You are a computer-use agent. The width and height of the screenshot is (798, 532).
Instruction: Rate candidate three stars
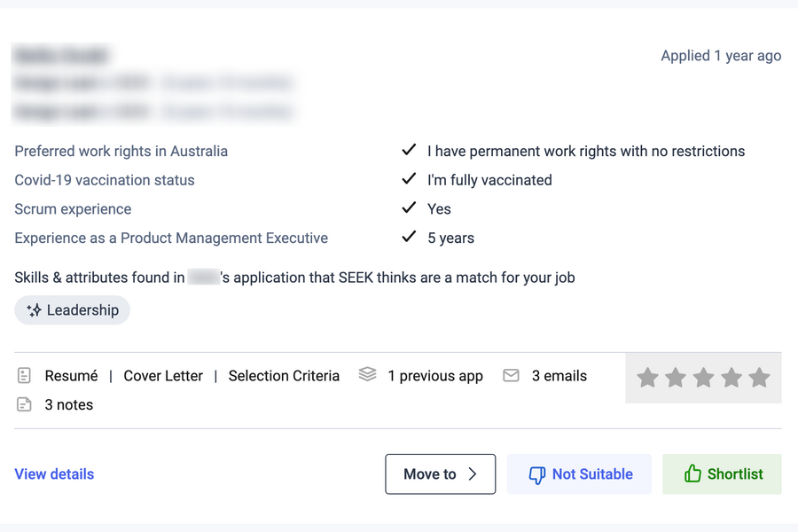[x=703, y=379]
